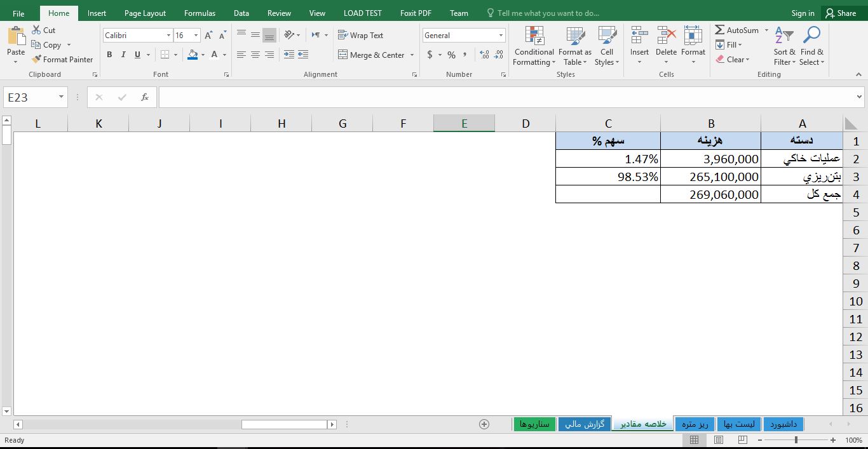Click the Insert cells icon
The width and height of the screenshot is (868, 449).
coord(639,36)
